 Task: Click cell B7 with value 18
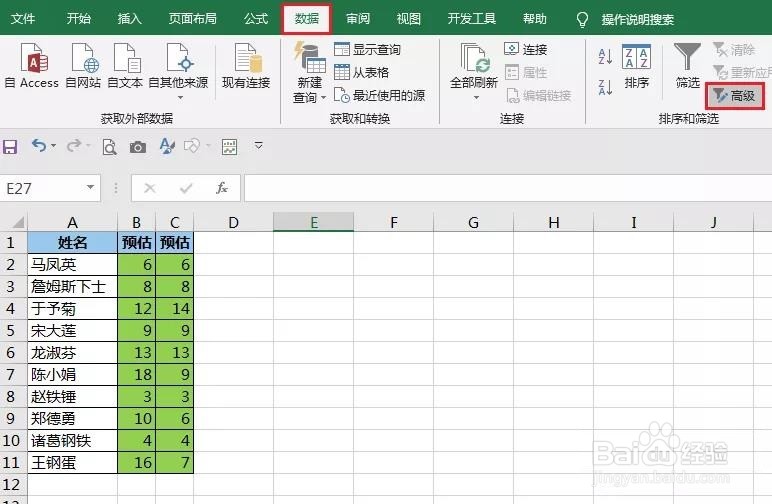[136, 375]
